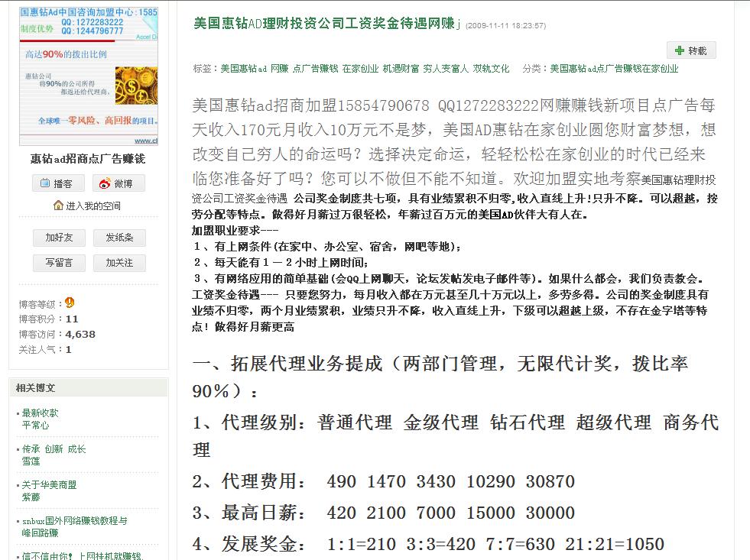Open the 双轨文化 tag
The height and width of the screenshot is (560, 750).
point(492,69)
